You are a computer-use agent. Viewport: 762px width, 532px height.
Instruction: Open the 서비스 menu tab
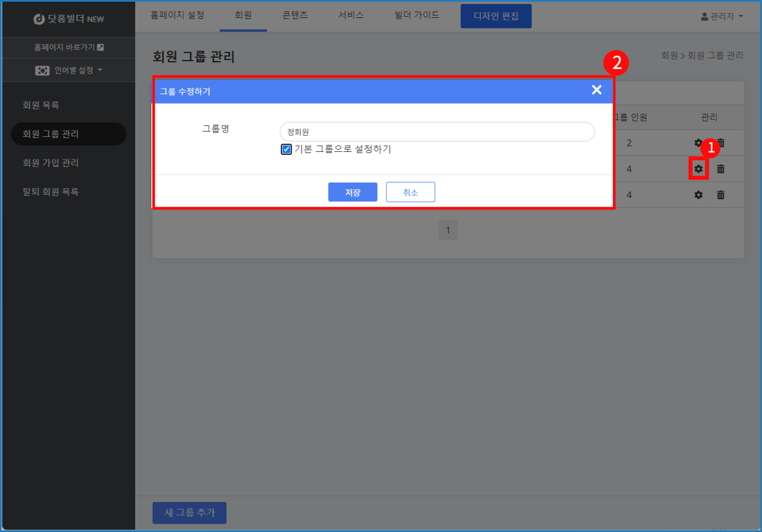(351, 15)
